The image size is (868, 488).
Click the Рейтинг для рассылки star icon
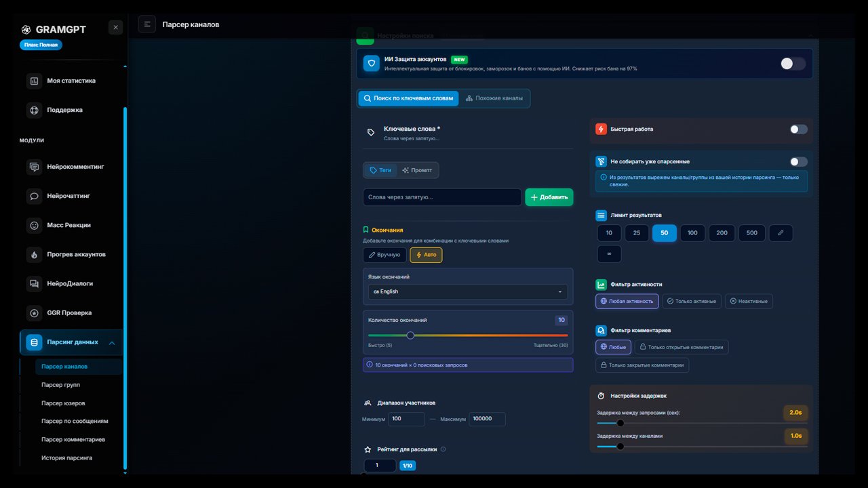368,449
